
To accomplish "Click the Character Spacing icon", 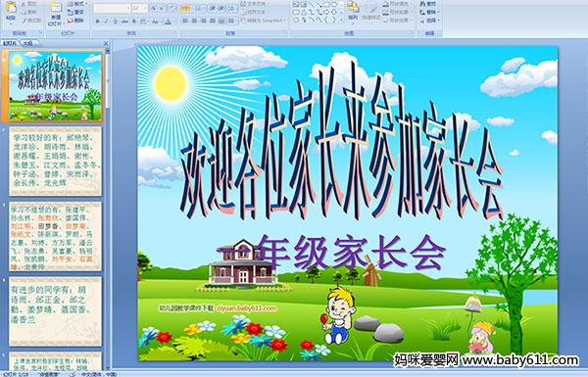I will pos(143,22).
